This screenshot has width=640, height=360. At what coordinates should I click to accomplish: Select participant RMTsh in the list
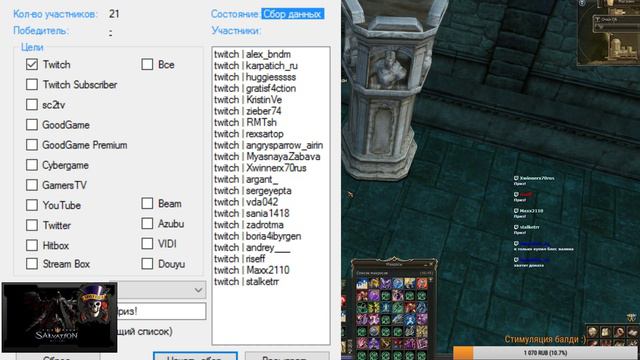pos(245,122)
